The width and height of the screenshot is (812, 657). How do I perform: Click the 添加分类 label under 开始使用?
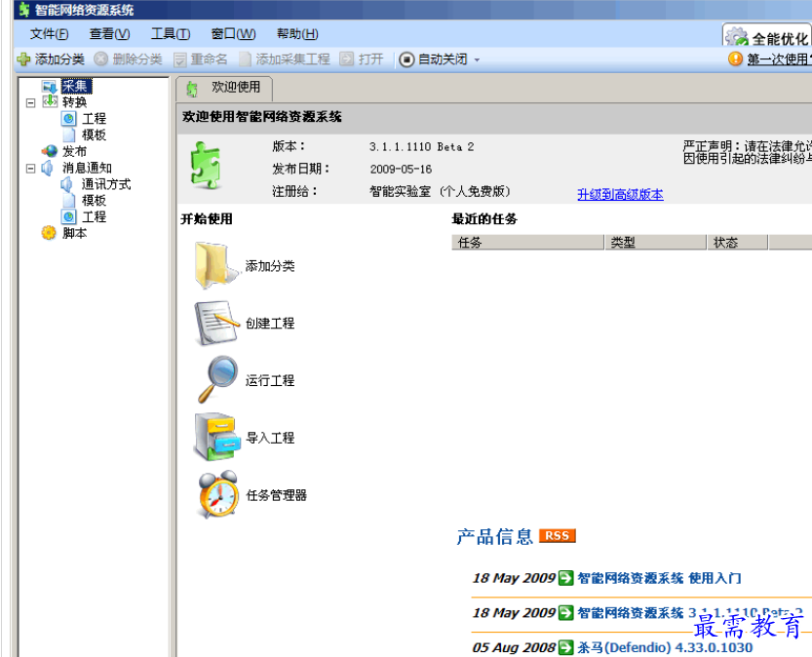pos(270,266)
